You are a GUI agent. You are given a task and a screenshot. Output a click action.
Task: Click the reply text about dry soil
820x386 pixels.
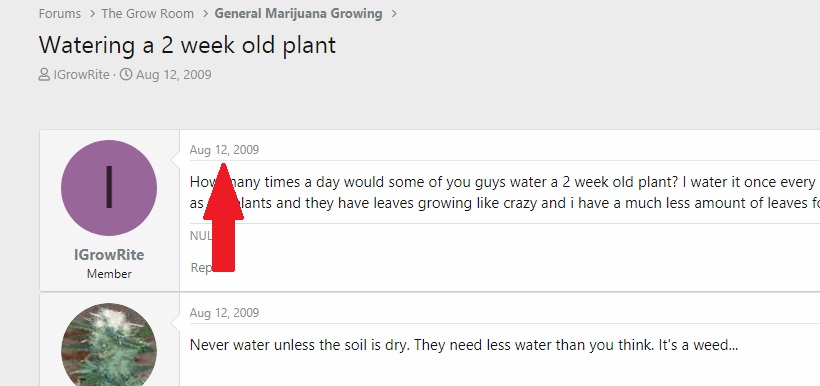463,345
